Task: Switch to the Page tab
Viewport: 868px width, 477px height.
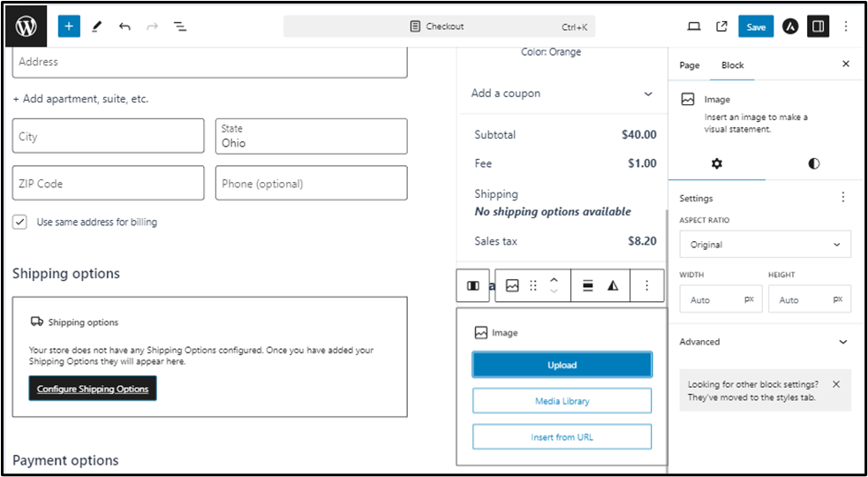Action: pos(689,65)
